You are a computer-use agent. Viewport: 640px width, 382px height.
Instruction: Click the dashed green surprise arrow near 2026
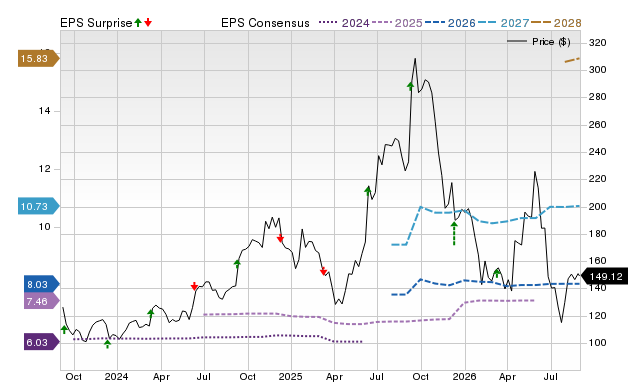pos(454,233)
